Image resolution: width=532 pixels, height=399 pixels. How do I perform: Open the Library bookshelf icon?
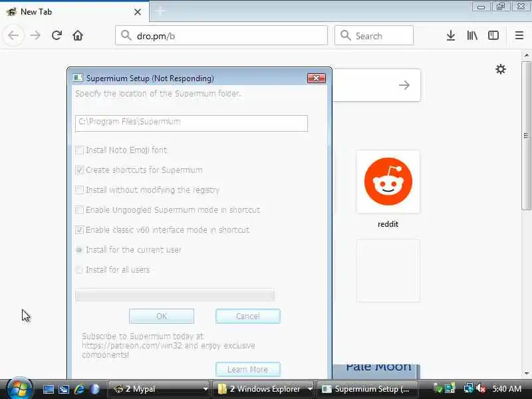point(472,35)
